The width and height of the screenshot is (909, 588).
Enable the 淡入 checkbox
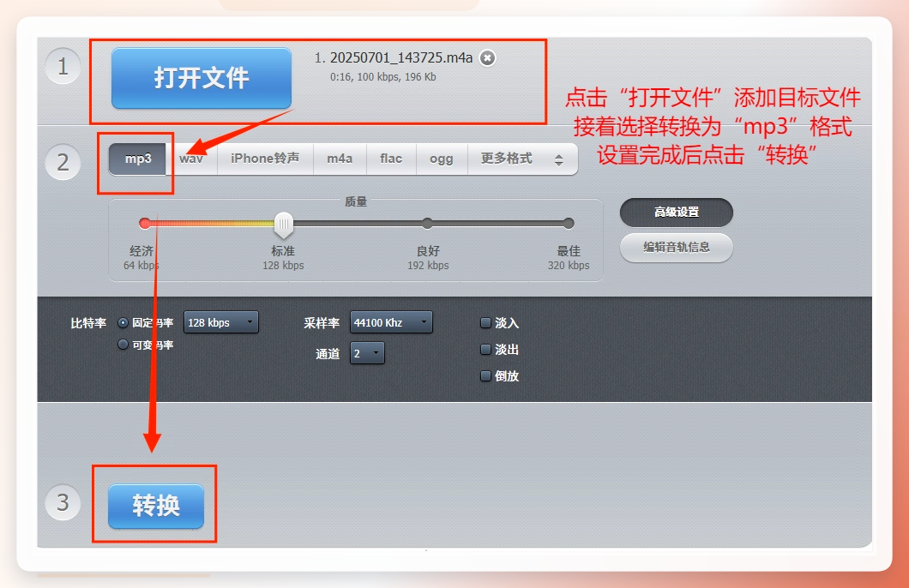pyautogui.click(x=486, y=322)
